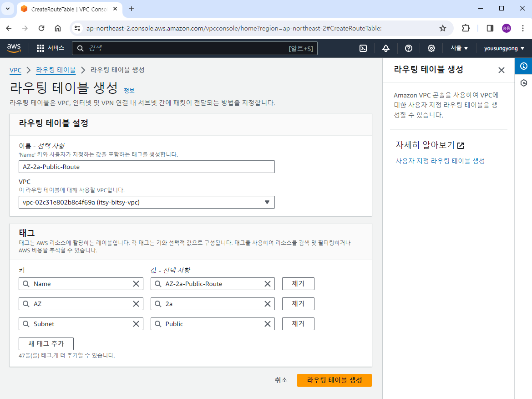Image resolution: width=532 pixels, height=399 pixels.
Task: Focus the AWS search box
Action: coord(195,48)
